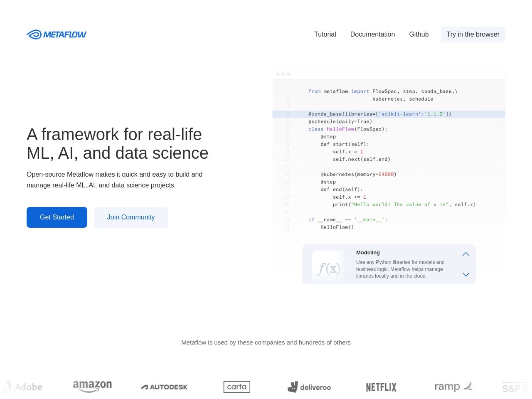
Task: Click the Join Community button
Action: click(x=131, y=217)
